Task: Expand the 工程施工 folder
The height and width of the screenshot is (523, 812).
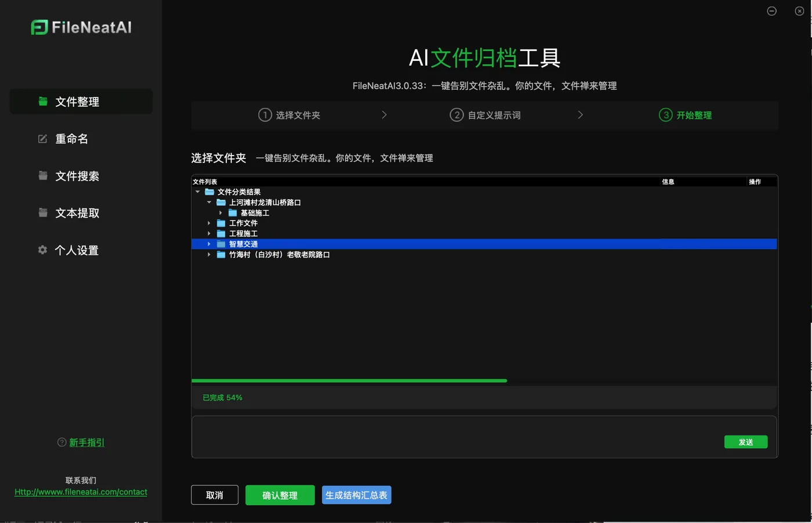Action: coord(209,233)
